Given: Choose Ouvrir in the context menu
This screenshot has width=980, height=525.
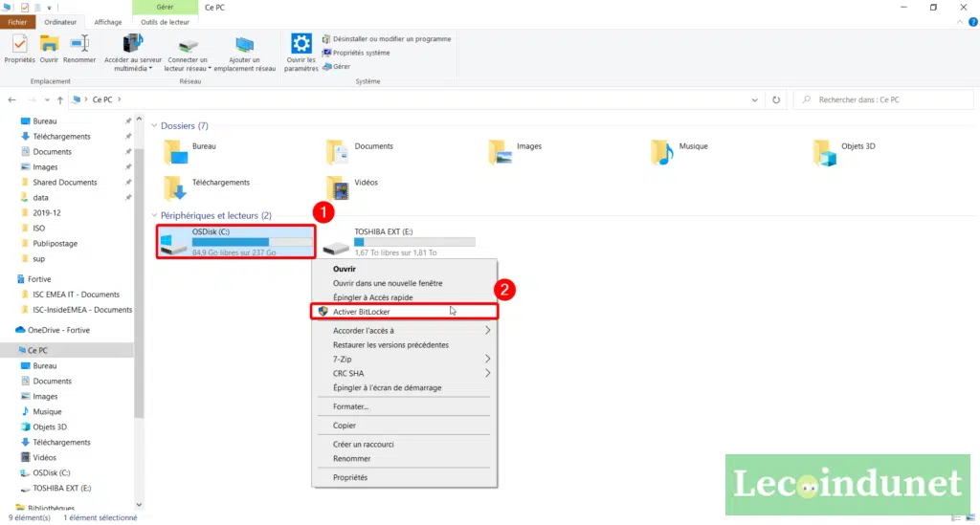Looking at the screenshot, I should pyautogui.click(x=405, y=269).
